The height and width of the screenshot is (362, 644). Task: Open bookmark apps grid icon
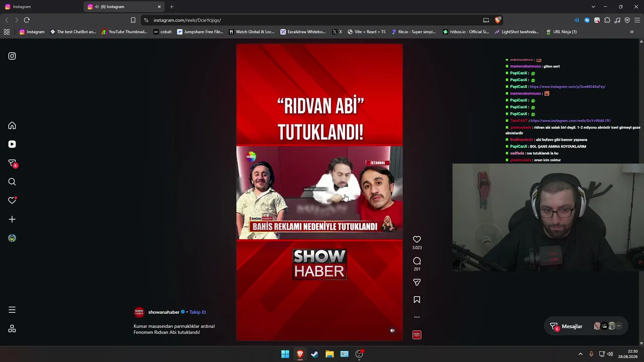click(x=7, y=32)
